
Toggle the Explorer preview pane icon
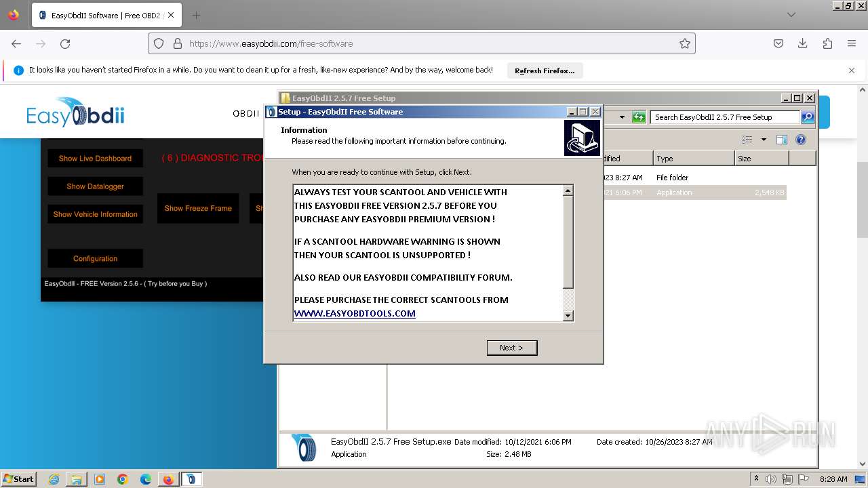click(782, 140)
